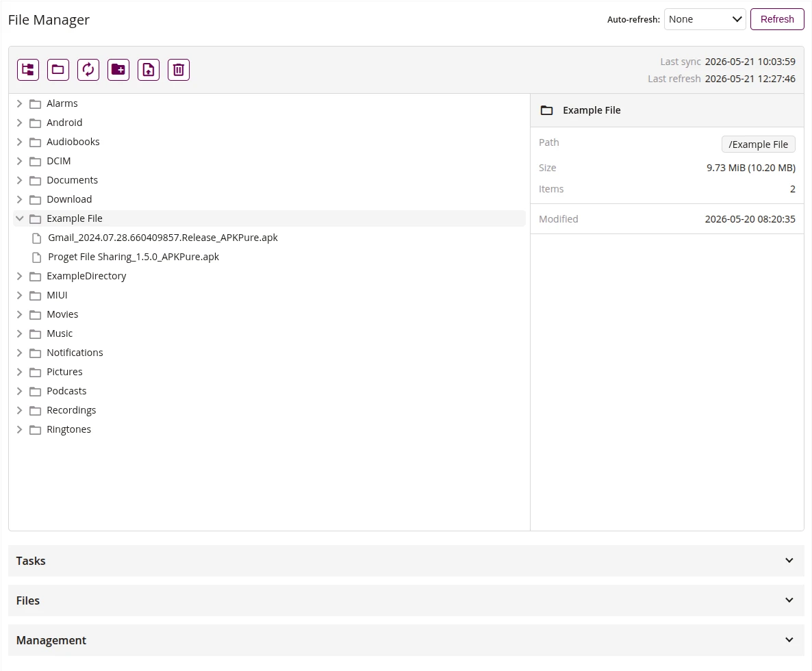Click the Music folder icon
812x671 pixels.
(35, 334)
